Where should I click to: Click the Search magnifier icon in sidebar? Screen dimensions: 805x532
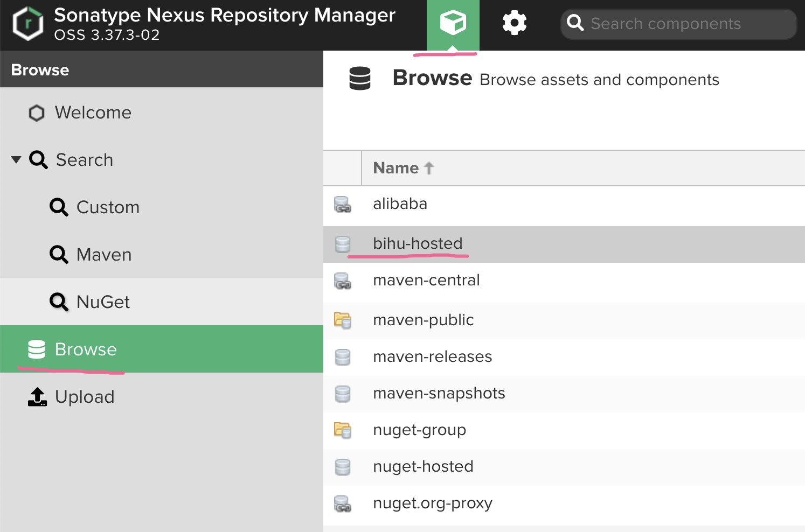(x=38, y=160)
